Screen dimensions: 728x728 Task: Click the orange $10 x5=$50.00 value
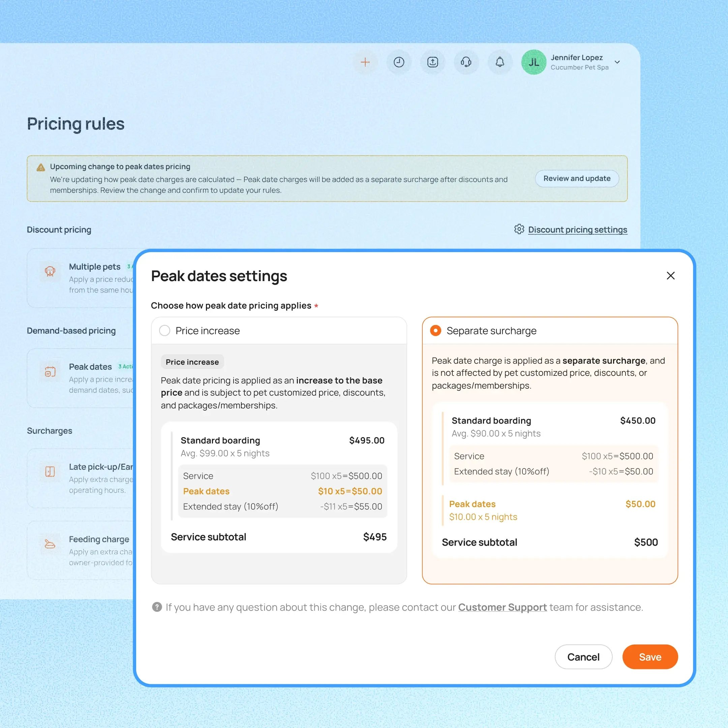tap(350, 491)
